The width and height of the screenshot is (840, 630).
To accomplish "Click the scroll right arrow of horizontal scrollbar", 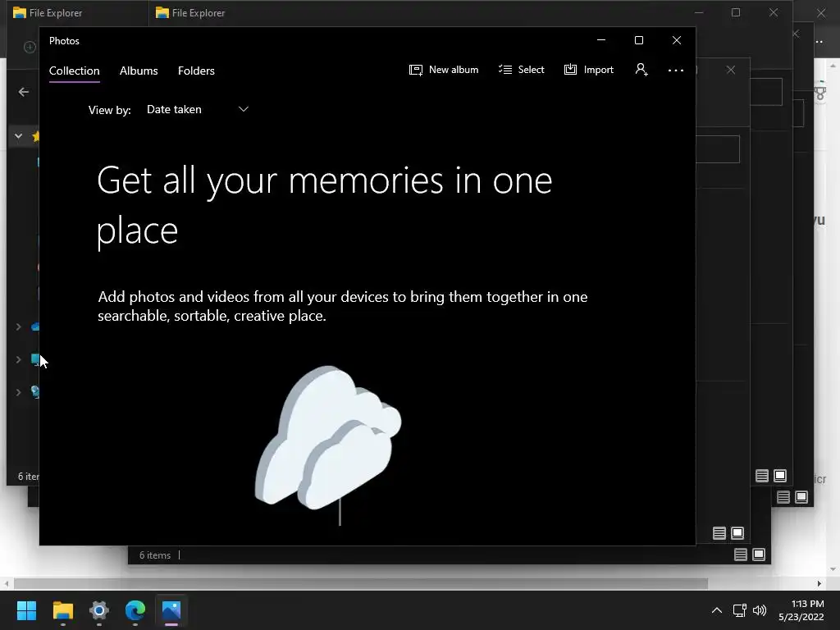I will [x=819, y=583].
